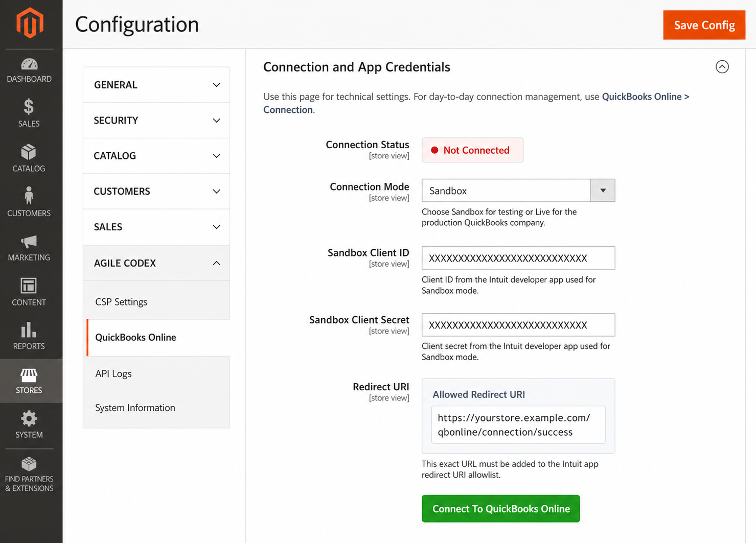Screen dimensions: 756x543
Task: Collapse the Connection and App Credentials section
Action: [x=722, y=67]
